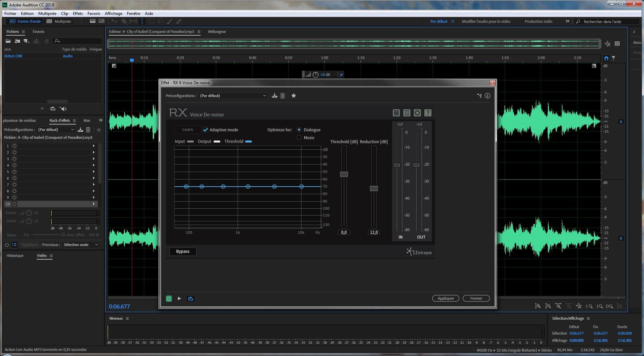The width and height of the screenshot is (644, 356).
Task: Toggle left channel G enable button
Action: pyautogui.click(x=621, y=121)
